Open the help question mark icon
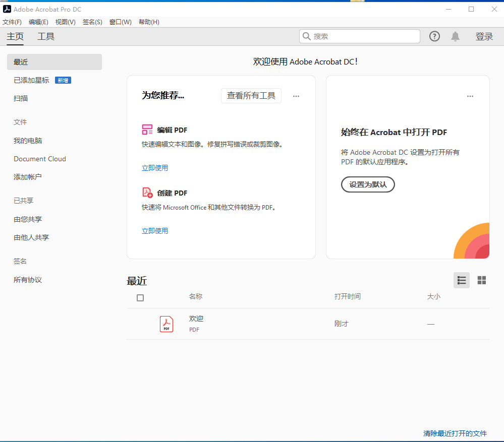This screenshot has height=442, width=504. click(x=434, y=36)
